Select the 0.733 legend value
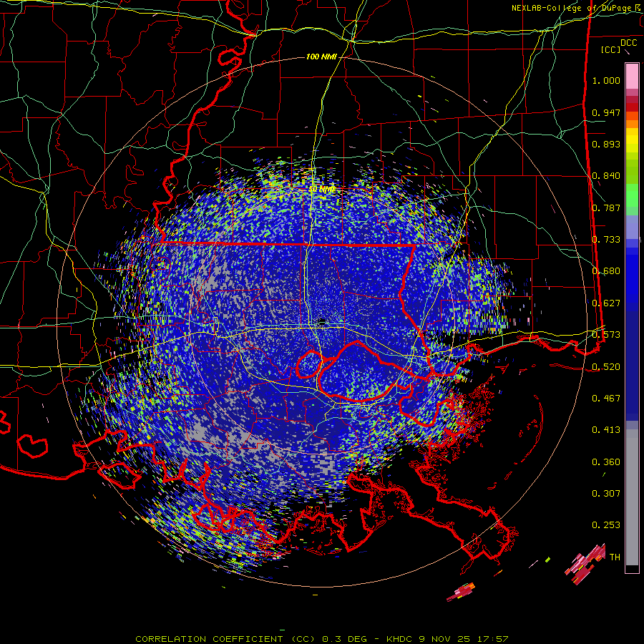Image resolution: width=644 pixels, height=644 pixels. click(606, 240)
